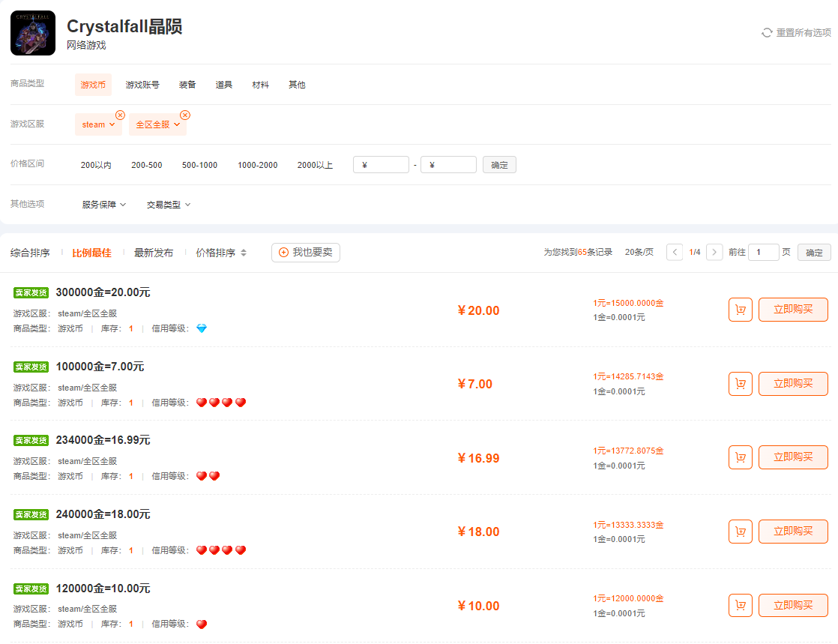838x644 pixels.
Task: Click 立即购买 on the ¥20.00 listing
Action: (793, 309)
